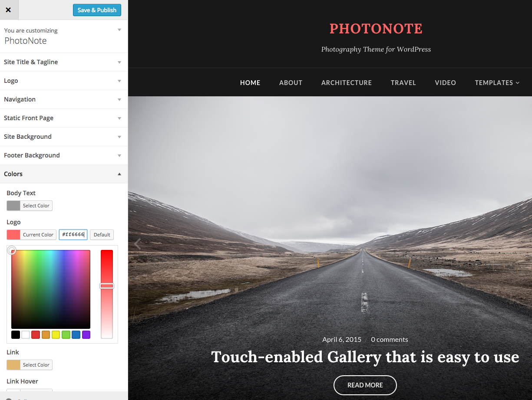Pick the orange palette swatch

[46, 334]
